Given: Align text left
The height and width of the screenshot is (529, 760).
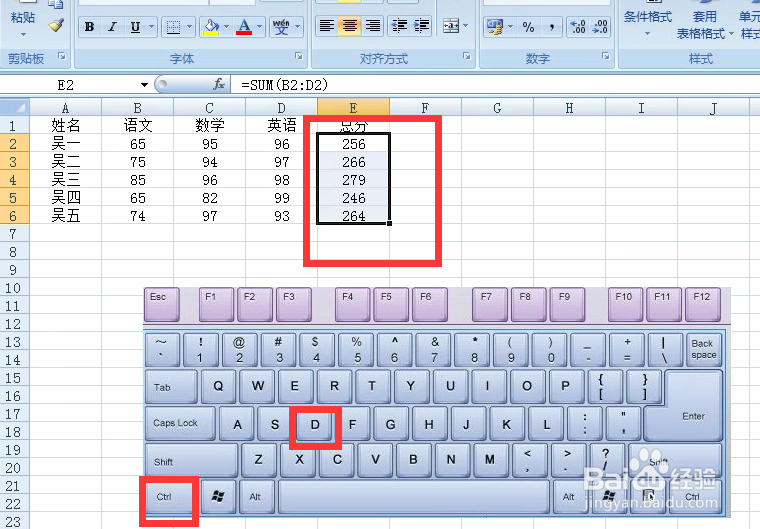Looking at the screenshot, I should [327, 26].
